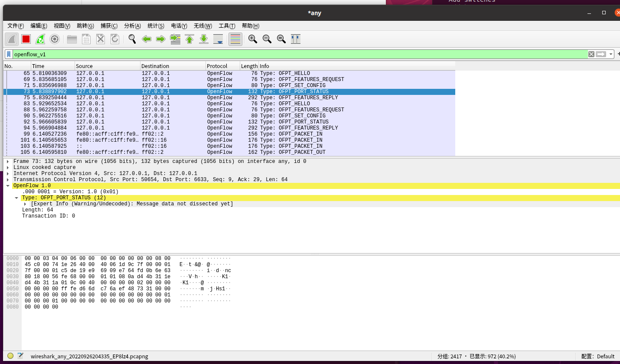Apply the display filter arrow button
This screenshot has height=364, width=620.
tap(601, 54)
